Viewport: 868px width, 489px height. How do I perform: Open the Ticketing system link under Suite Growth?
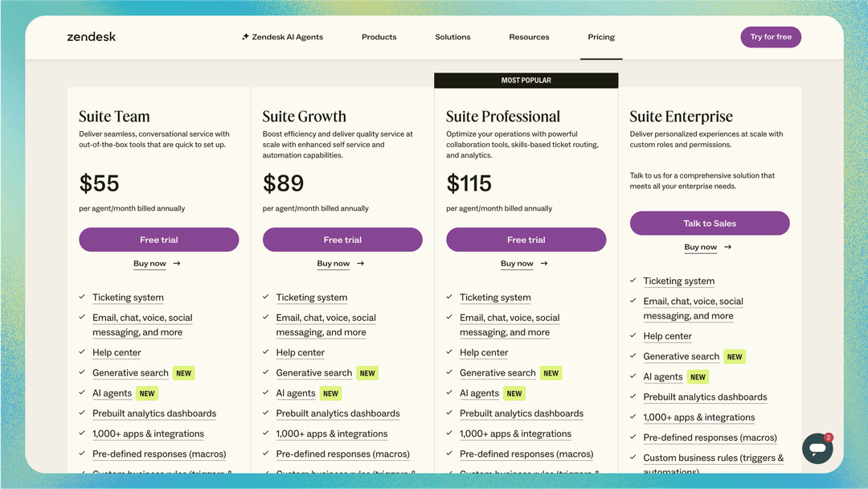[x=311, y=297]
